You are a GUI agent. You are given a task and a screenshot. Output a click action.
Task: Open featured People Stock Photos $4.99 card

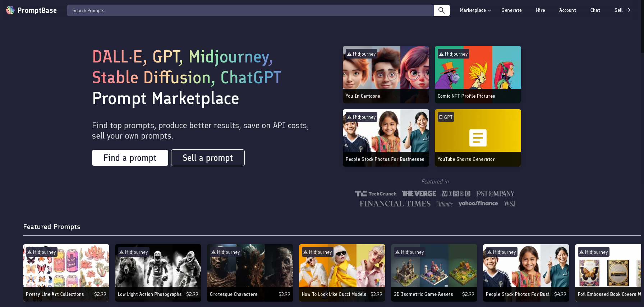click(526, 273)
